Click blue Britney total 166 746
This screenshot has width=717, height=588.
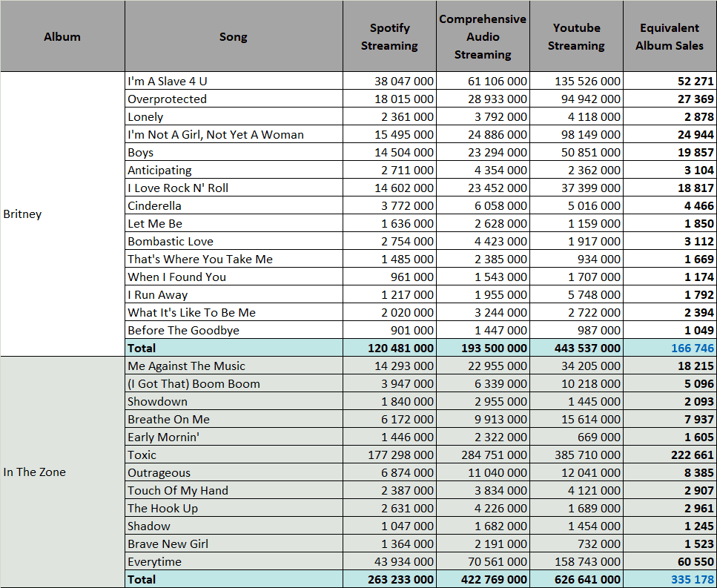(x=670, y=348)
